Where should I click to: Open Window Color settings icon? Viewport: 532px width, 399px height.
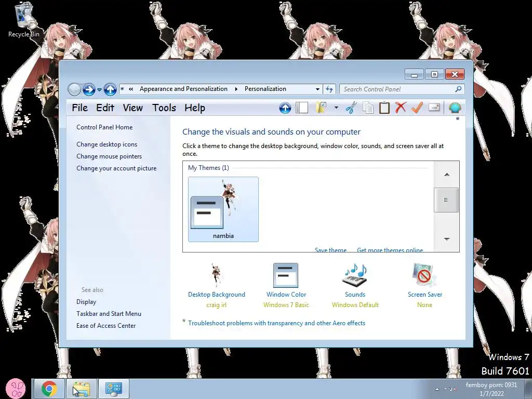[x=286, y=275]
